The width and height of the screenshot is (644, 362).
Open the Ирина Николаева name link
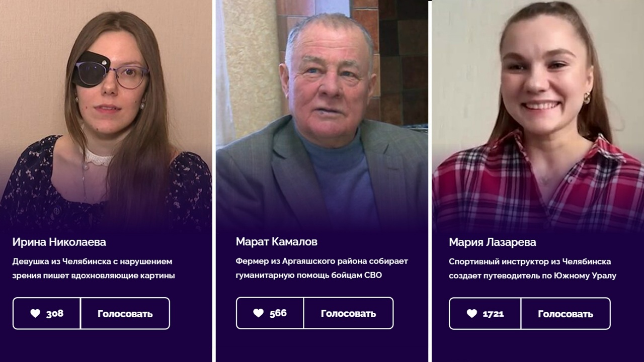pos(59,242)
